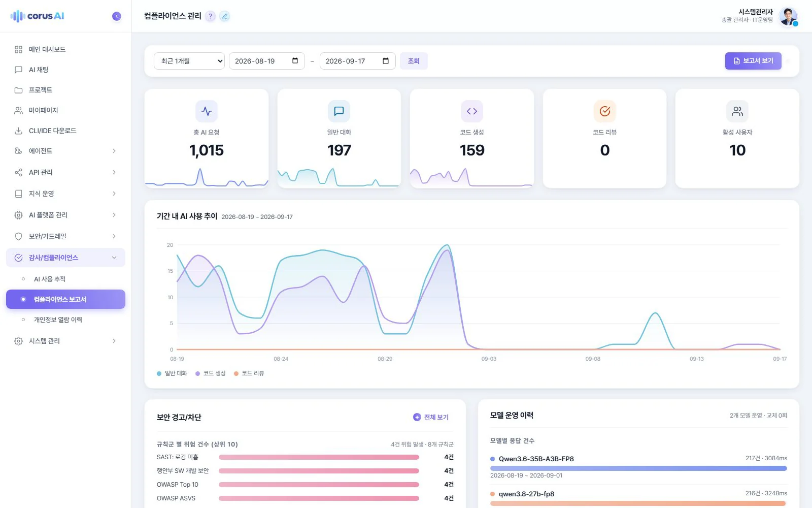Click the qwen3.8-27b-fp8 model name
The width and height of the screenshot is (812, 508).
(x=526, y=494)
